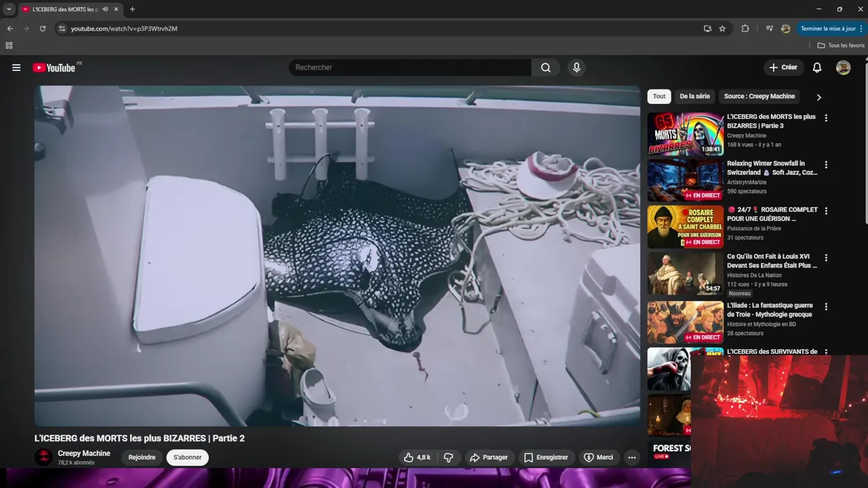This screenshot has width=868, height=488.
Task: Open Relaxing Winter Snowfall live thumbnail
Action: (x=685, y=180)
